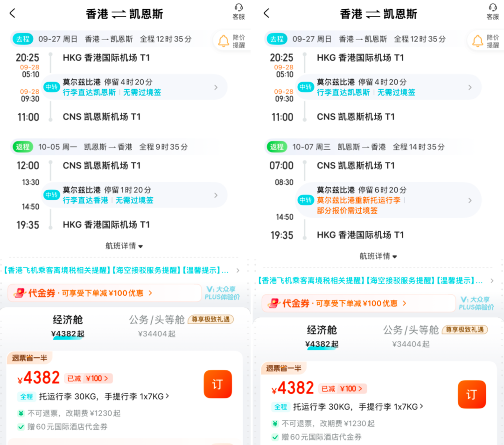This screenshot has width=504, height=445.
Task: Open 代金券 下单减¥100优惠 banner on right screen
Action: [x=358, y=303]
